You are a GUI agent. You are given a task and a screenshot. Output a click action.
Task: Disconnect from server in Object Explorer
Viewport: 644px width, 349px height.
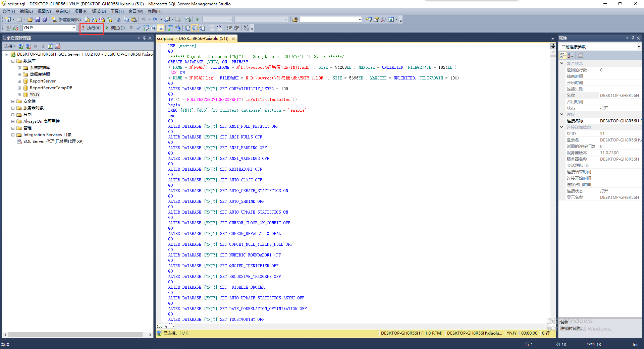pos(28,46)
